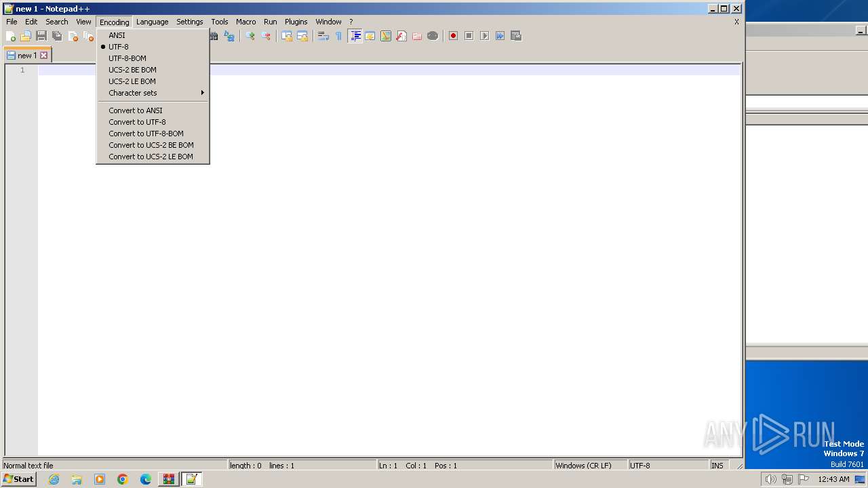Choose Convert to UCS-2 BE BOM
This screenshot has width=868, height=488.
[153, 145]
